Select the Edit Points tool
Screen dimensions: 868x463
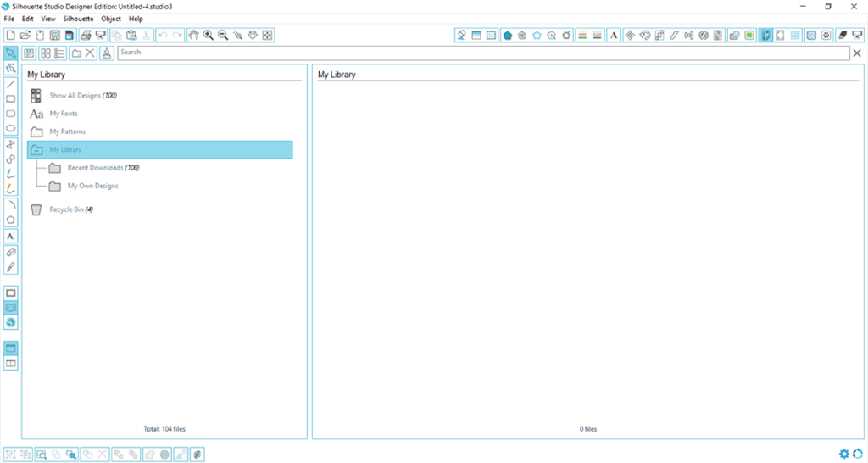point(10,68)
